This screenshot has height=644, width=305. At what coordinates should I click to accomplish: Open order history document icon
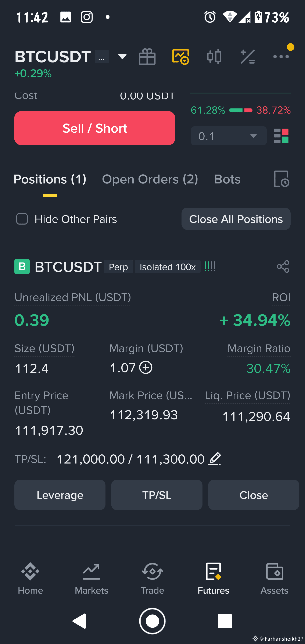pos(281,179)
